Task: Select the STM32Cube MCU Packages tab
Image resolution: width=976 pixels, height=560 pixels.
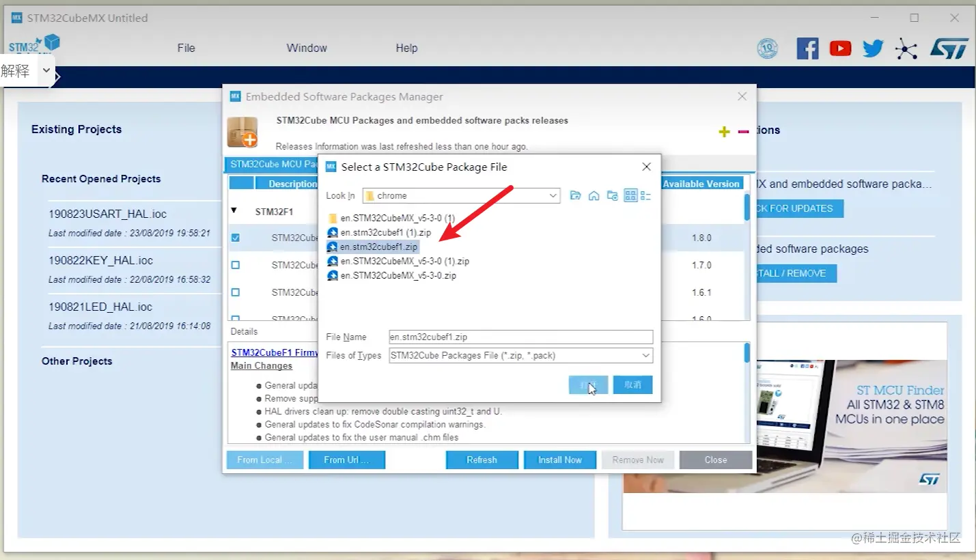Action: tap(272, 165)
